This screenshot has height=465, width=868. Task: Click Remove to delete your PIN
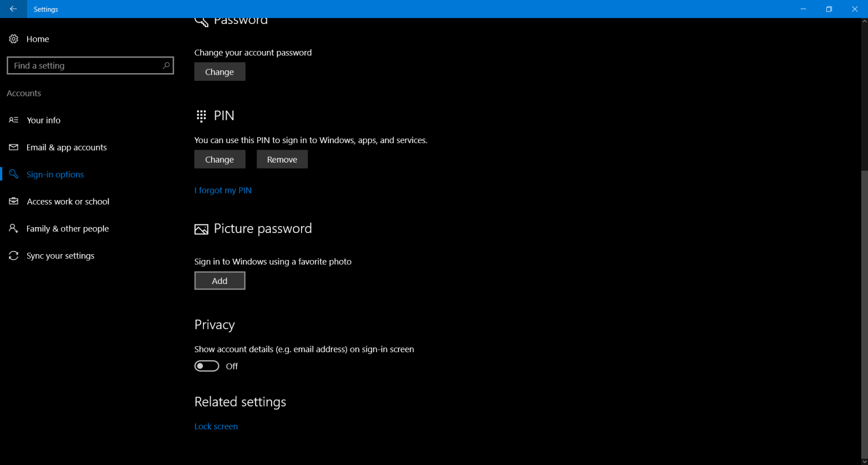[282, 159]
